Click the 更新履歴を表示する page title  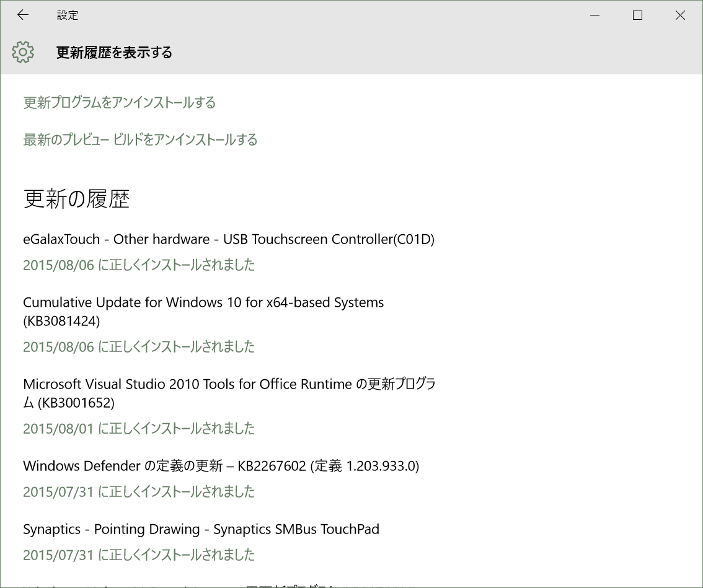click(114, 53)
